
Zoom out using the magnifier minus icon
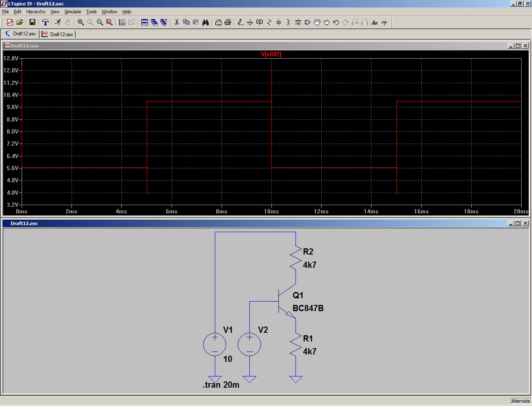click(100, 22)
